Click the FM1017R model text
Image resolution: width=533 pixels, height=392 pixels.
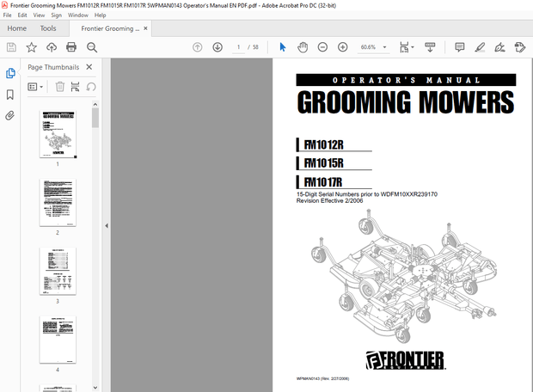click(x=323, y=182)
